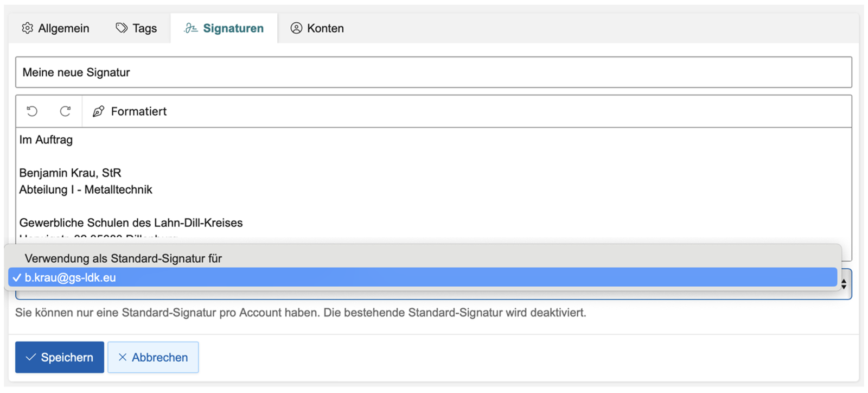868x393 pixels.
Task: Undo the last edit in signature editor
Action: click(32, 111)
